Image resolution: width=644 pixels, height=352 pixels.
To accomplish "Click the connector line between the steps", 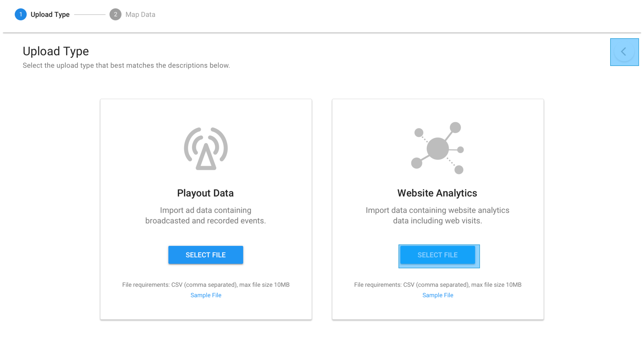I will click(x=90, y=14).
